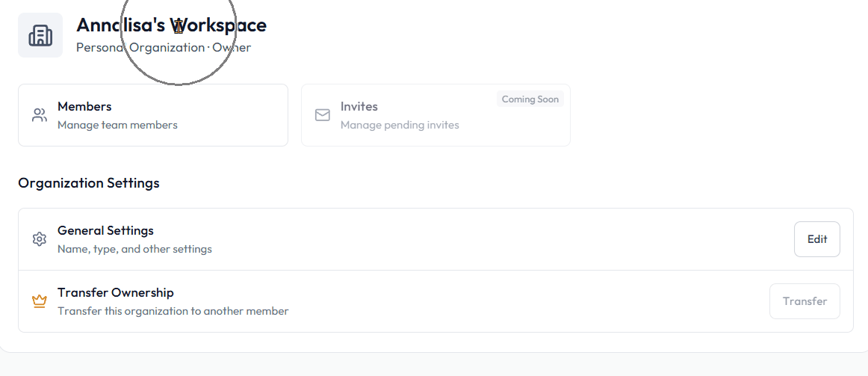Click the Coming Soon badge
The image size is (868, 376).
(530, 99)
